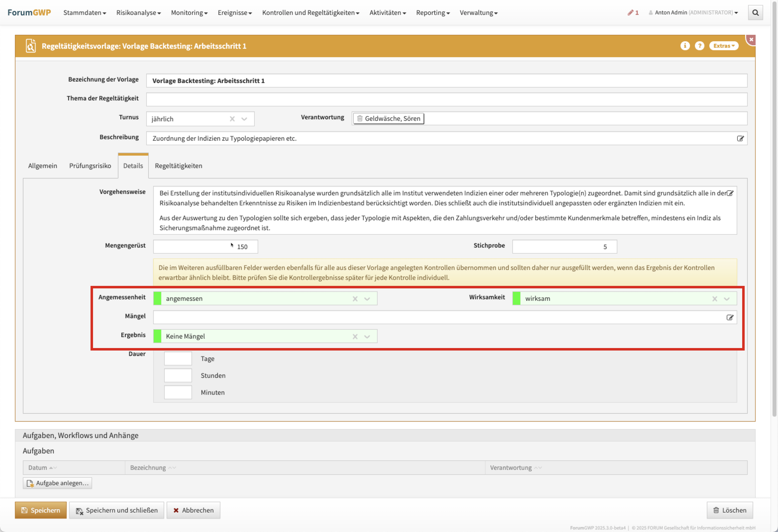Click the red pencil notification icon

(630, 13)
